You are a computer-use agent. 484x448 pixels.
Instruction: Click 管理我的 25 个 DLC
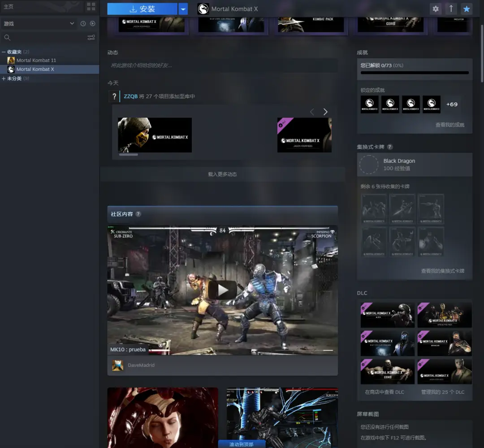[443, 392]
